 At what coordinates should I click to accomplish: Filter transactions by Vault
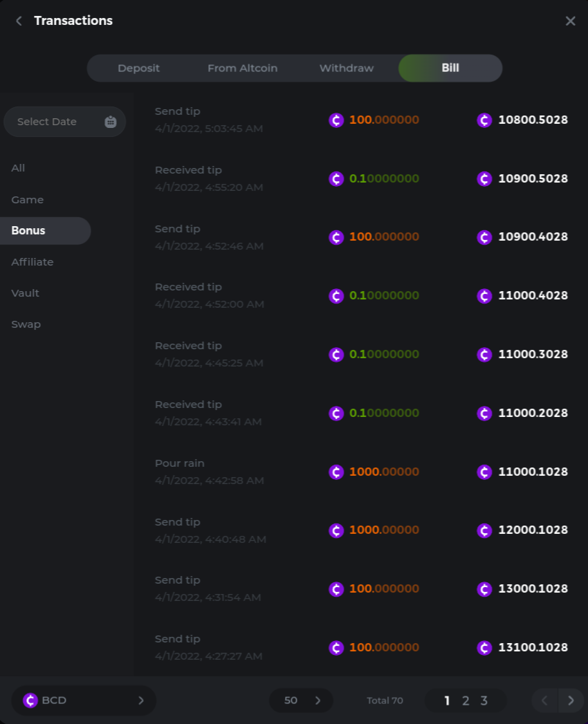pyautogui.click(x=26, y=293)
